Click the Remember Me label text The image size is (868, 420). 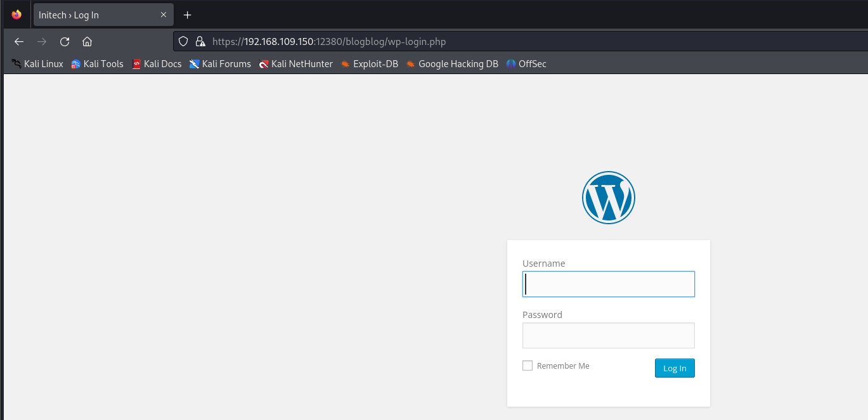563,366
